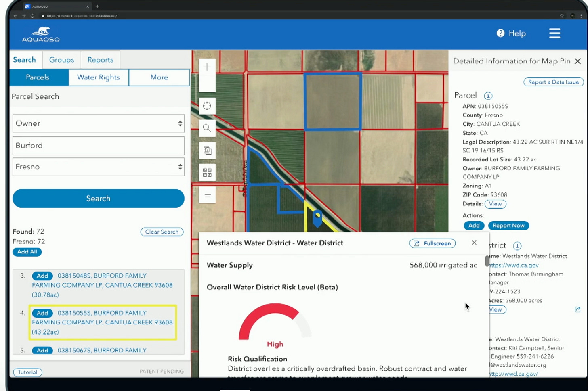This screenshot has width=588, height=391.
Task: Click Report a Data Issue
Action: pos(553,82)
